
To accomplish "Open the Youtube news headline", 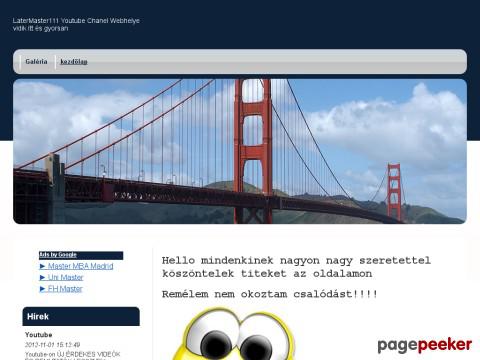I will pos(39,335).
